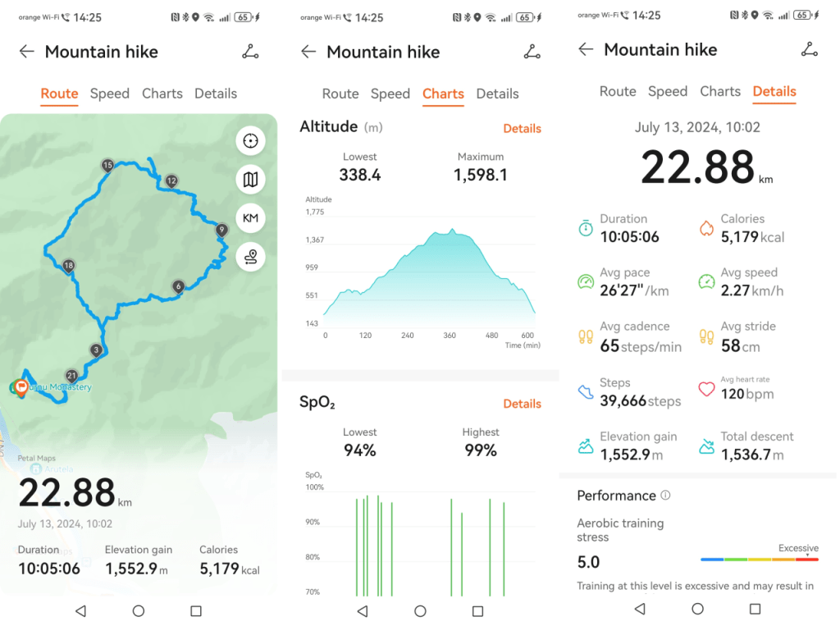Viewport: 840px width, 626px height.
Task: Open the map type icon on the route map
Action: 250,180
